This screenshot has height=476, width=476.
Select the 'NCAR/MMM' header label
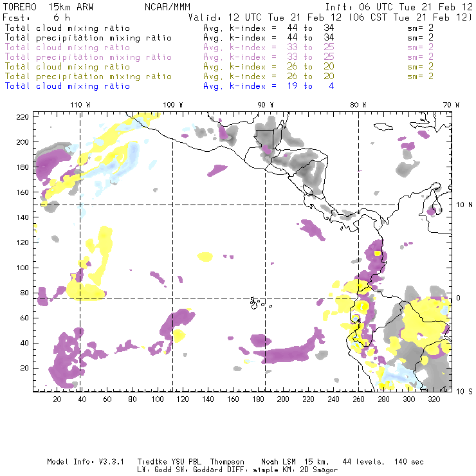(168, 7)
